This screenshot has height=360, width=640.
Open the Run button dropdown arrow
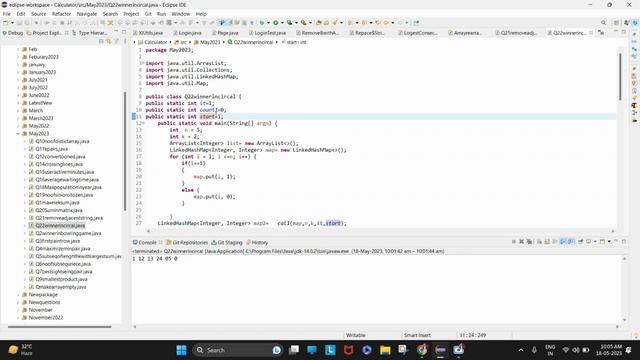[282, 23]
